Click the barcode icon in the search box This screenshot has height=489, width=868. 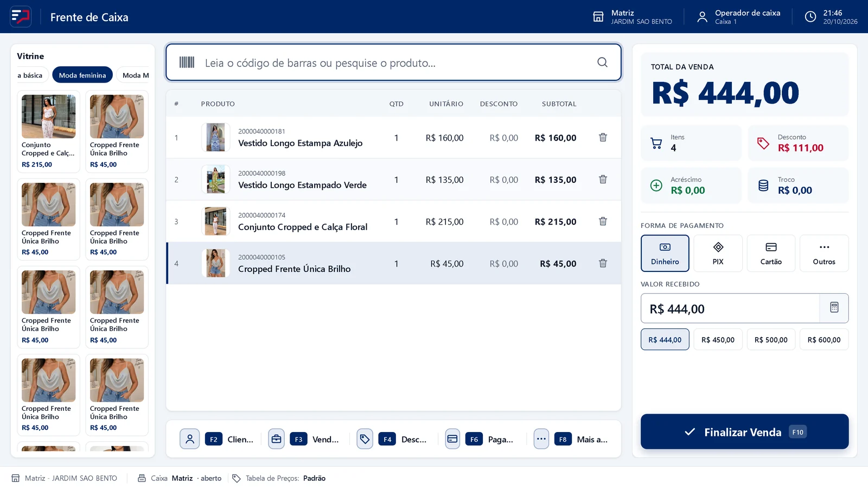point(187,62)
